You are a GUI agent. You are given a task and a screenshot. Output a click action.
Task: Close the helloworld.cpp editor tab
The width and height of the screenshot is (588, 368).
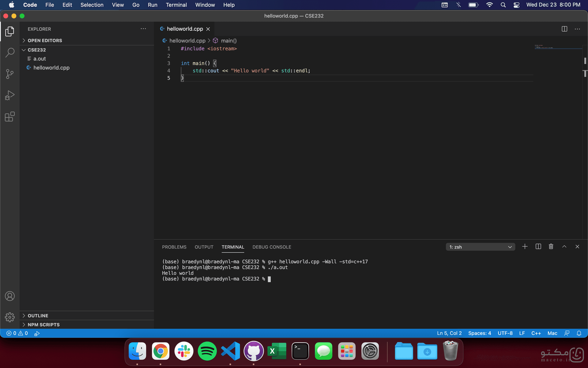208,29
